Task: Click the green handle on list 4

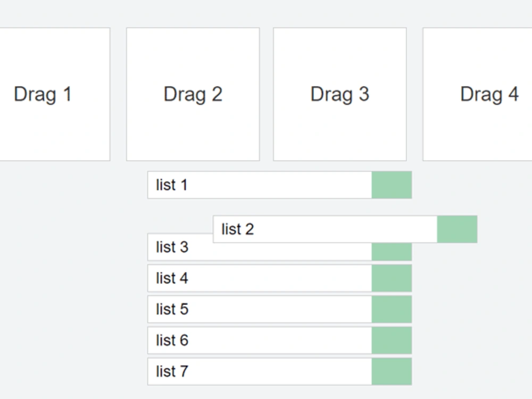Action: pos(392,278)
